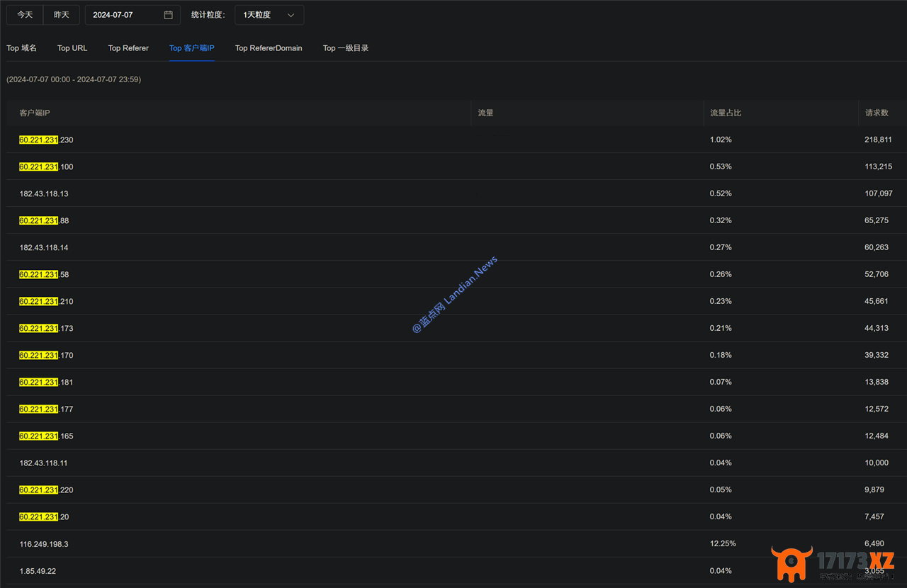The height and width of the screenshot is (588, 907).
Task: Click request count 10,000
Action: tap(877, 463)
